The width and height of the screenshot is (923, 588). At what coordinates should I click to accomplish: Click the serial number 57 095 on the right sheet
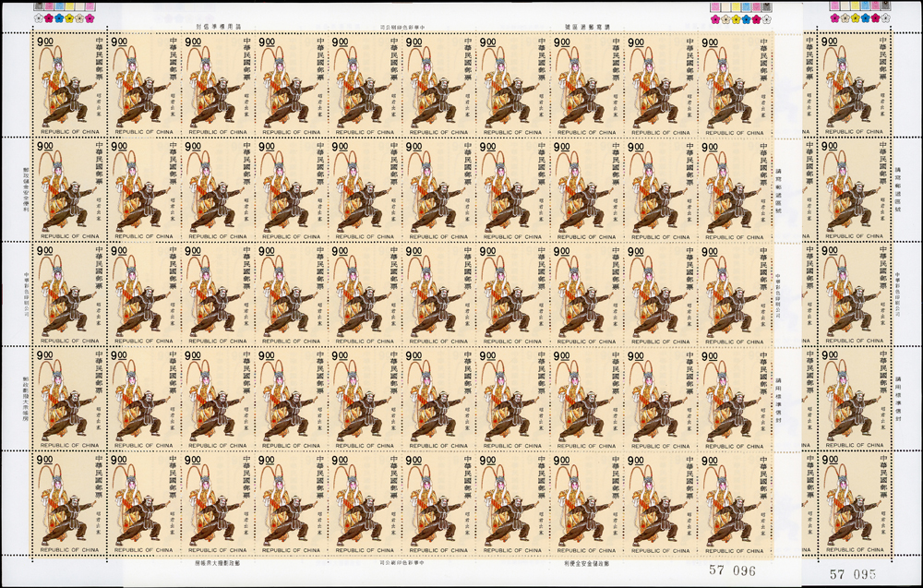click(x=849, y=573)
